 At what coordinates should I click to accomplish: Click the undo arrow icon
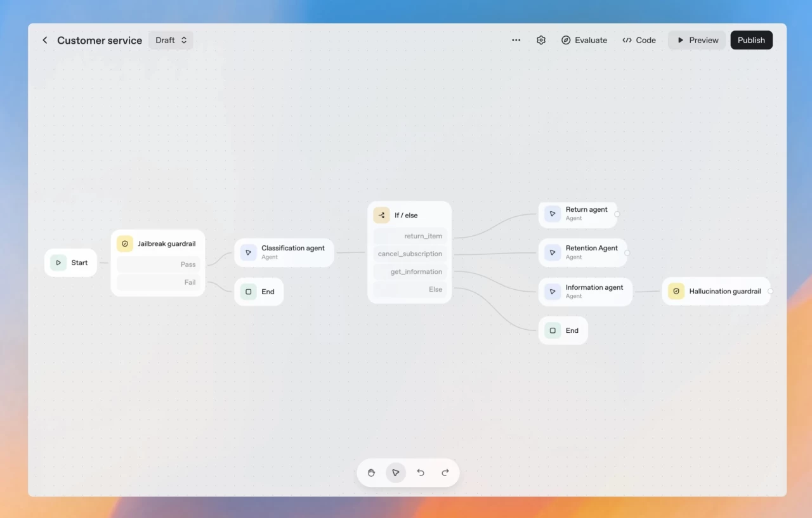click(421, 472)
